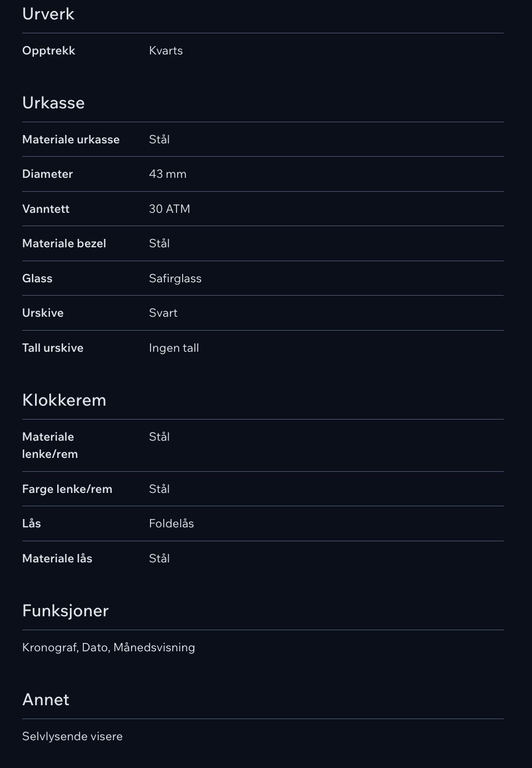Click the Klokkerem section heading
The image size is (532, 768).
click(64, 400)
